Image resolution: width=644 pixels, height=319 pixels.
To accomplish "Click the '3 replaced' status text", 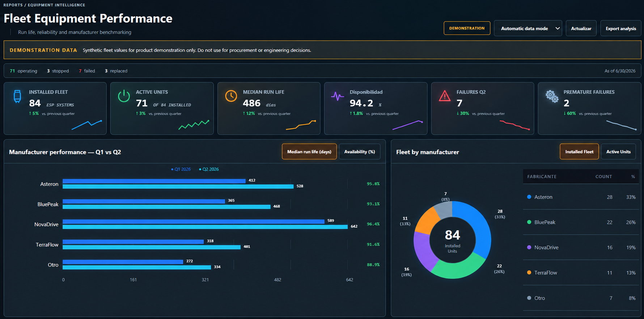I will (116, 71).
